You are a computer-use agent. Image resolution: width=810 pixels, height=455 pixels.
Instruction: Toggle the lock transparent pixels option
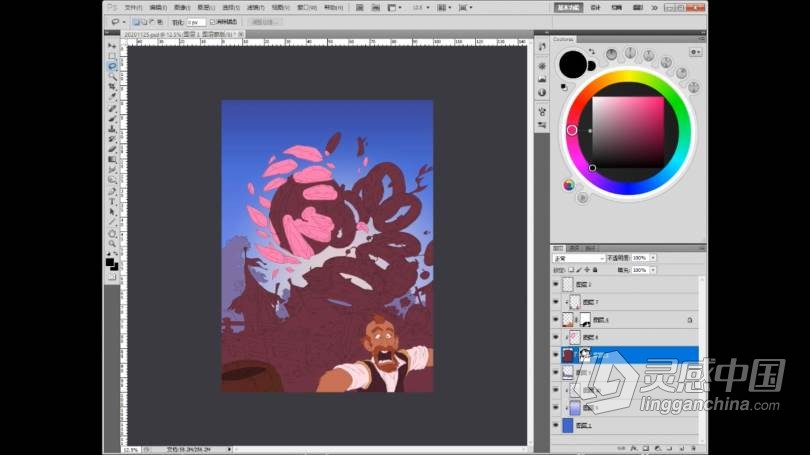pos(571,270)
